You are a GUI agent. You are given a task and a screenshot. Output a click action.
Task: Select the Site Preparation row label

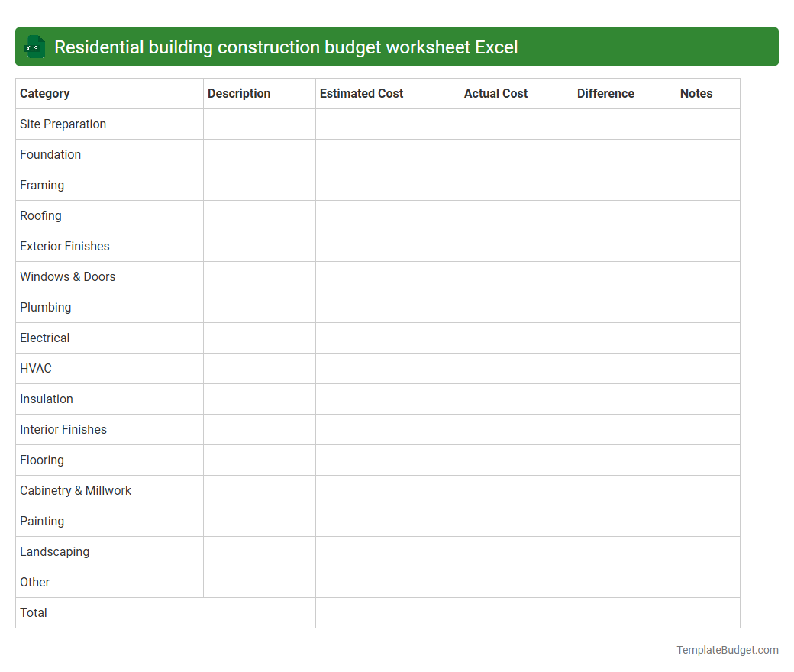coord(63,124)
